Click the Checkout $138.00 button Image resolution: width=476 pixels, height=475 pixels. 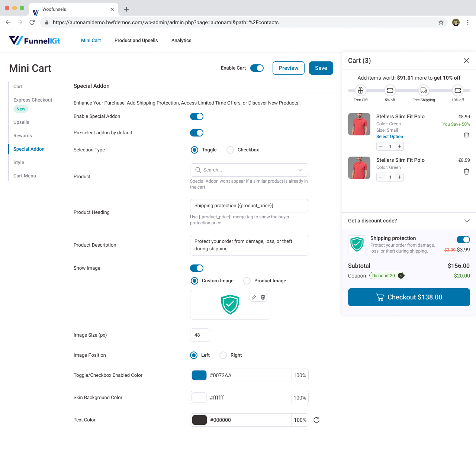point(408,297)
